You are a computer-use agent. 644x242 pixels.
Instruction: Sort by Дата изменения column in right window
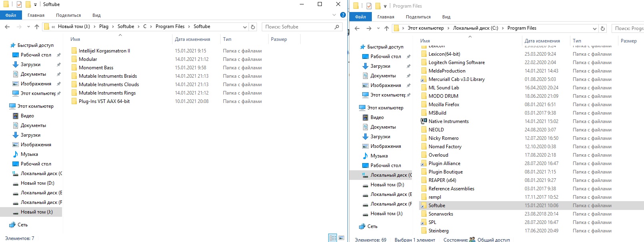pyautogui.click(x=542, y=41)
